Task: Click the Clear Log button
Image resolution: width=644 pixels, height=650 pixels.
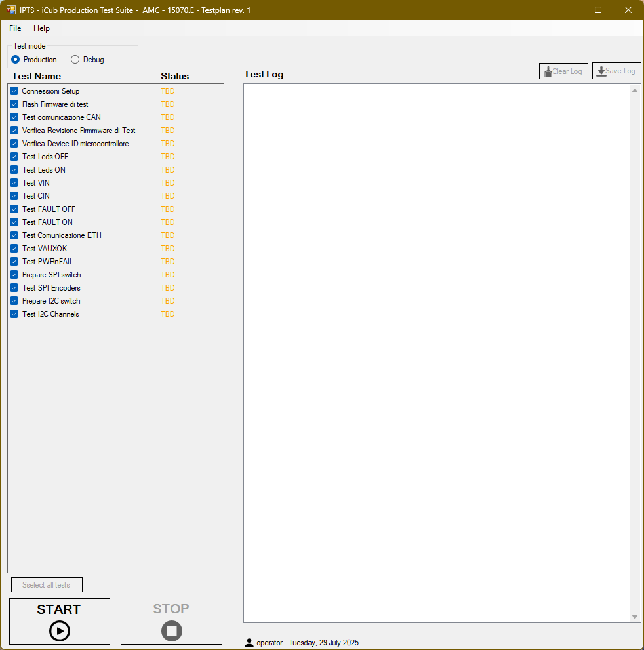Action: point(563,71)
